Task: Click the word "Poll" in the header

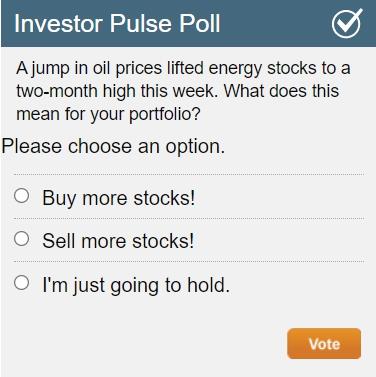Action: point(200,23)
